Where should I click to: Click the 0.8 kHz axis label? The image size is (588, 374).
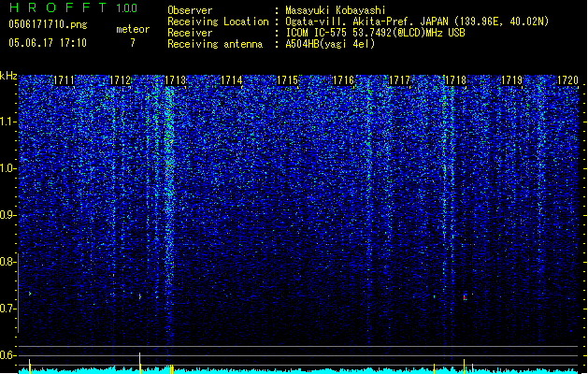(8, 262)
